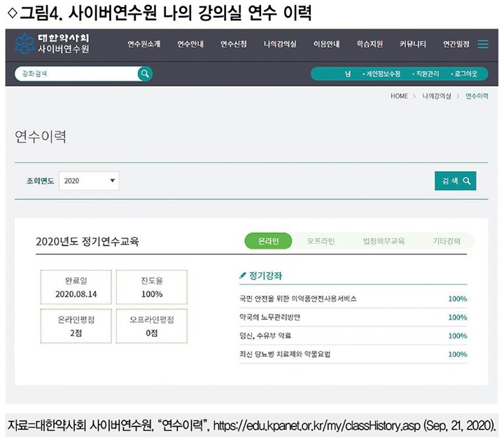Switch to the 기타강의 tab

coord(447,241)
